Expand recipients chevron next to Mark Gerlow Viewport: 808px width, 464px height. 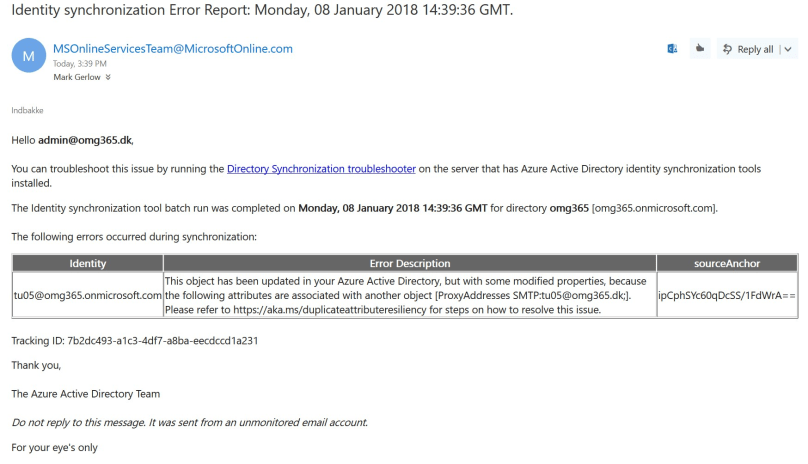point(108,77)
